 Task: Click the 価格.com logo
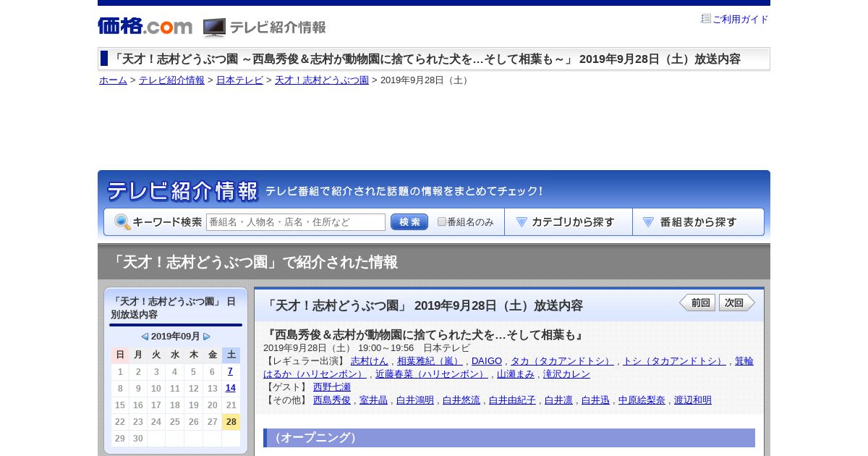[145, 26]
